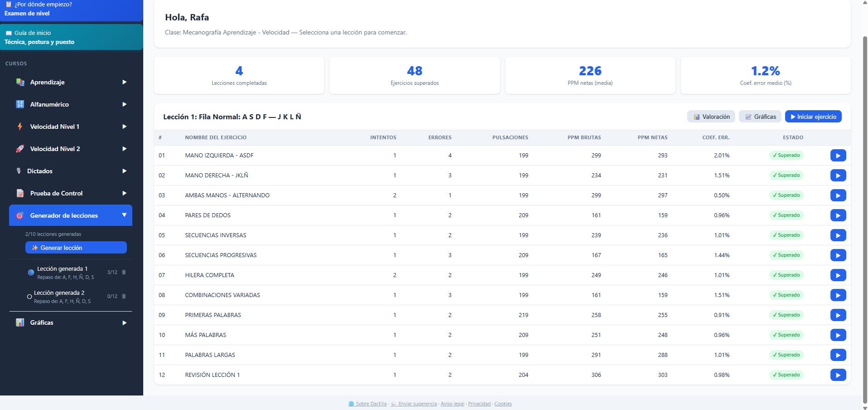Image resolution: width=868 pixels, height=410 pixels.
Task: Expand Velocidad Nivel 2 arrow
Action: pos(124,149)
